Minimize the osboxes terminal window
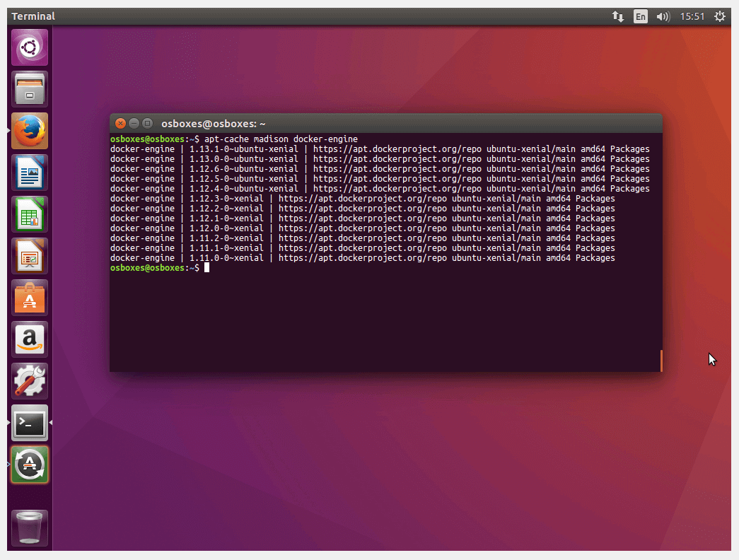 [134, 124]
